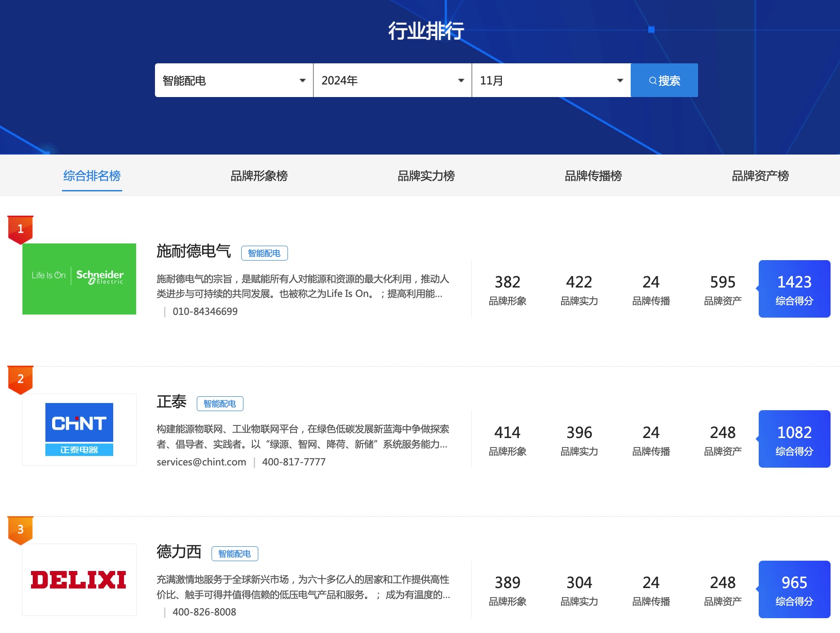Click the phone number 400-826-8008

[204, 612]
